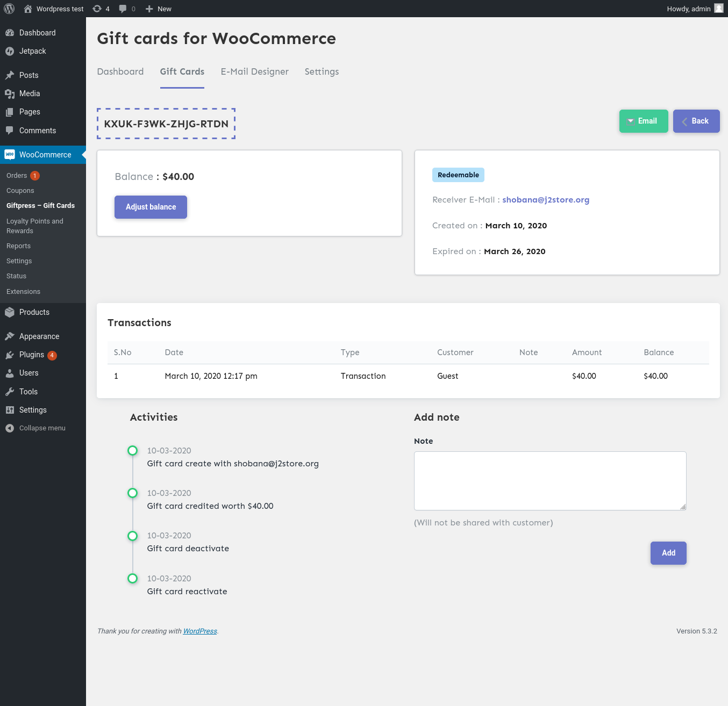Click the Wordpress test site name
Screen dimensions: 728x706
[60, 9]
